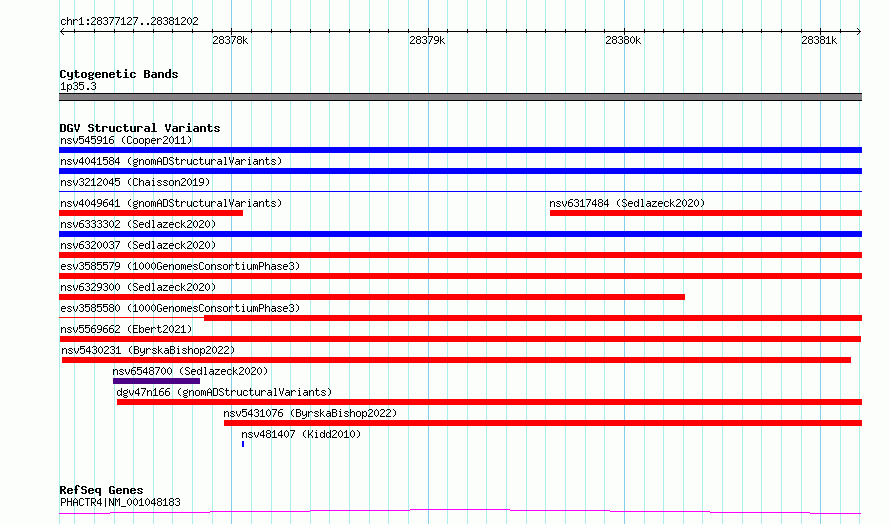Select the dgv47n166 red variant bar

coord(489,402)
